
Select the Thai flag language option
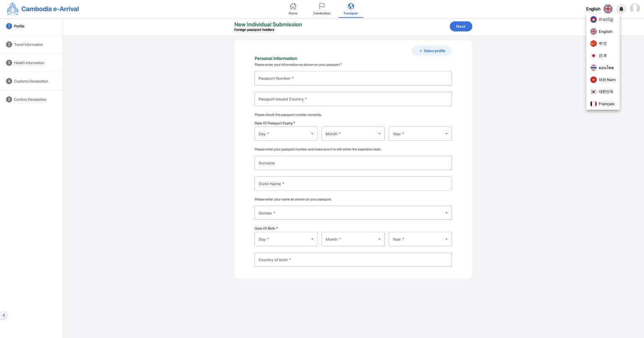602,67
